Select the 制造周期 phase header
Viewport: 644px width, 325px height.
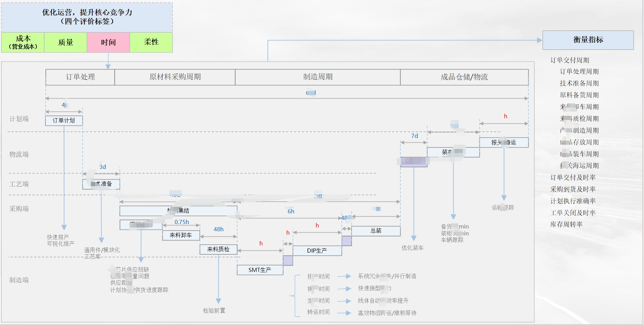pyautogui.click(x=318, y=77)
